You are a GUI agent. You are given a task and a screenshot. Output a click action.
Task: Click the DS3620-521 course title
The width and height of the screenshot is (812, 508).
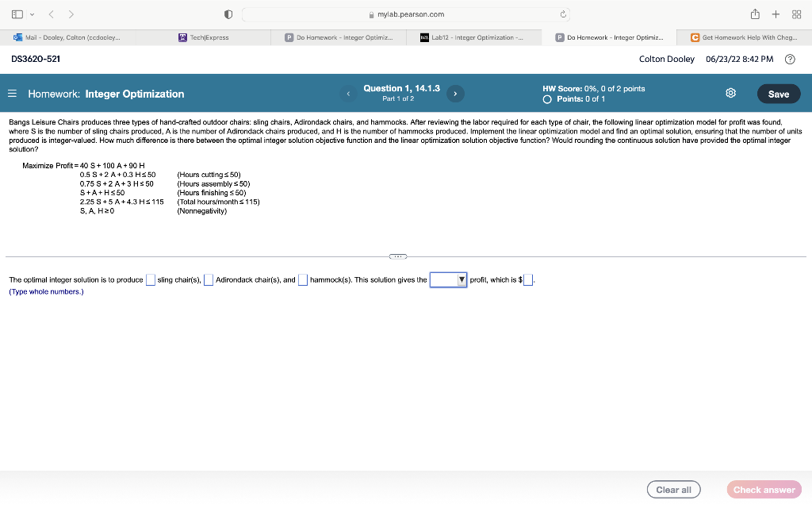[36, 59]
